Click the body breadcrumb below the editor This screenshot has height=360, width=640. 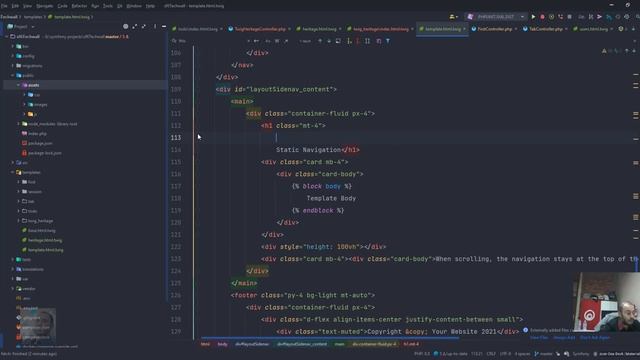point(222,344)
